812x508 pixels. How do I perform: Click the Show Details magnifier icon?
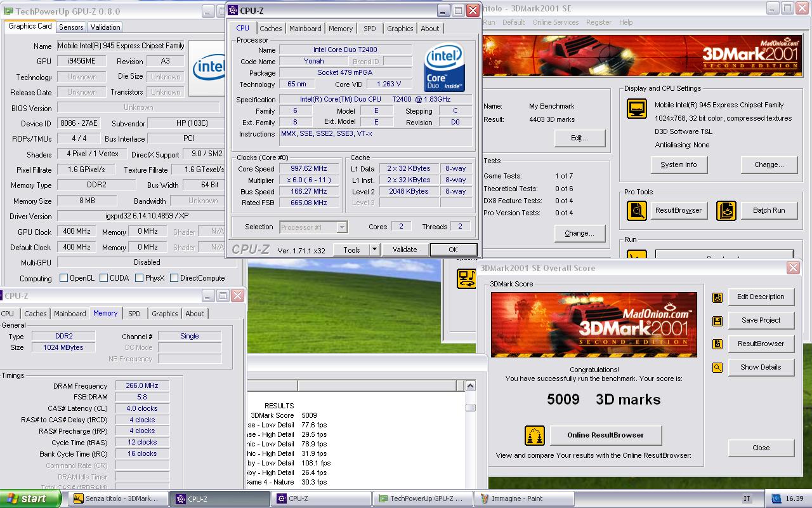[x=717, y=368]
